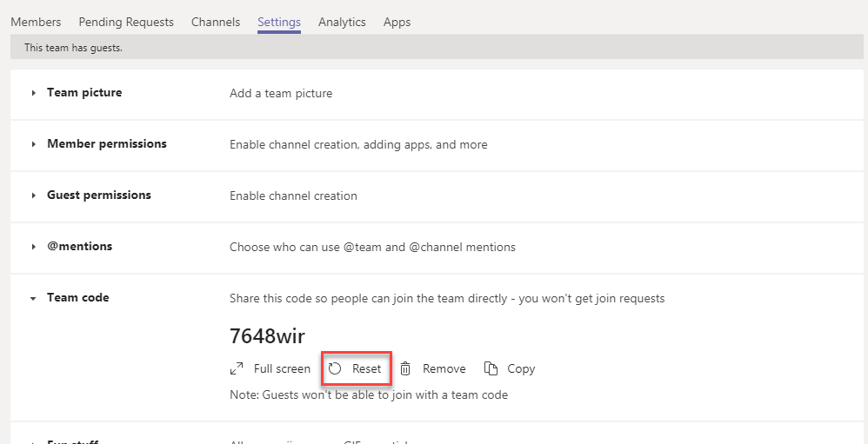This screenshot has width=868, height=444.
Task: Click the Copy text label
Action: [521, 369]
